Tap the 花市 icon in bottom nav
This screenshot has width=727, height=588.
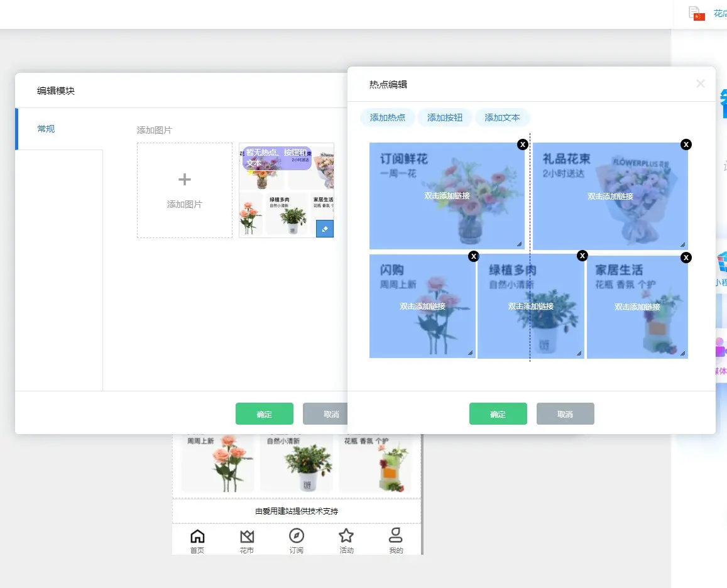(247, 536)
